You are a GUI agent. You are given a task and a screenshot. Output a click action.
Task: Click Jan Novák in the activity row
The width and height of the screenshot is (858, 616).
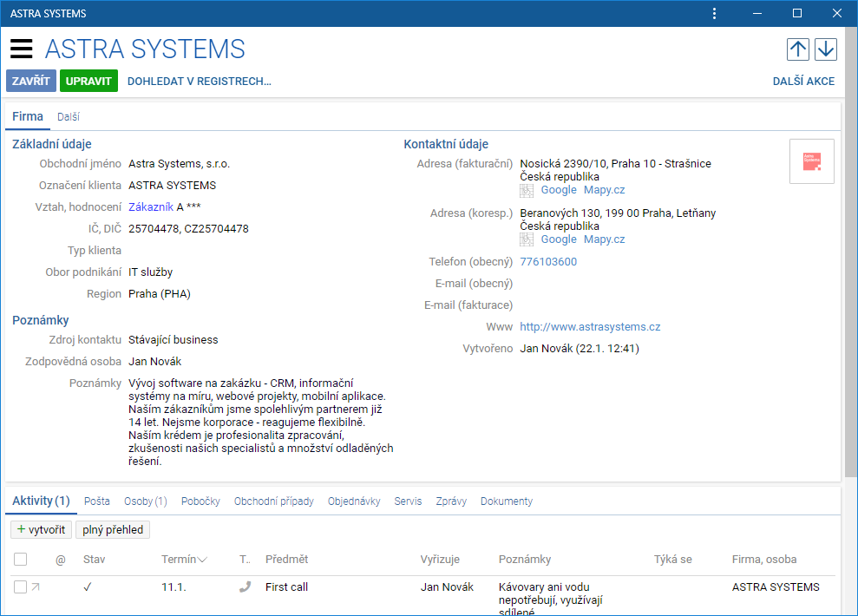447,587
